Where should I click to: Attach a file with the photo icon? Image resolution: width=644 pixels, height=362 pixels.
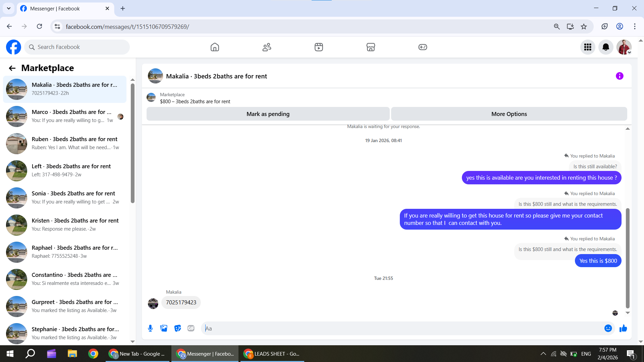pyautogui.click(x=164, y=328)
